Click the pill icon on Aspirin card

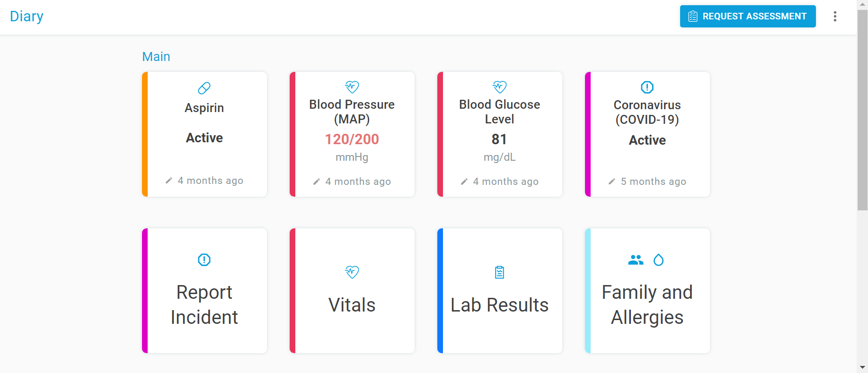pos(204,88)
